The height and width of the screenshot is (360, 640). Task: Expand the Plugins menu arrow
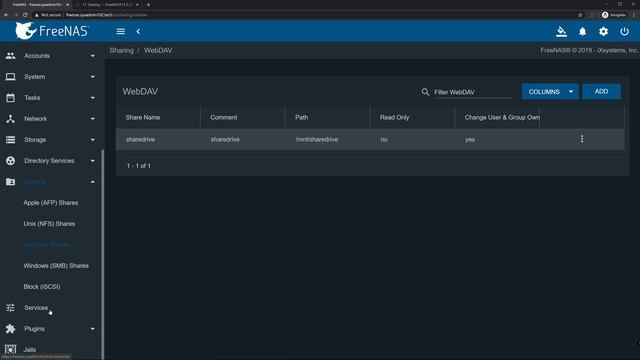(93, 329)
